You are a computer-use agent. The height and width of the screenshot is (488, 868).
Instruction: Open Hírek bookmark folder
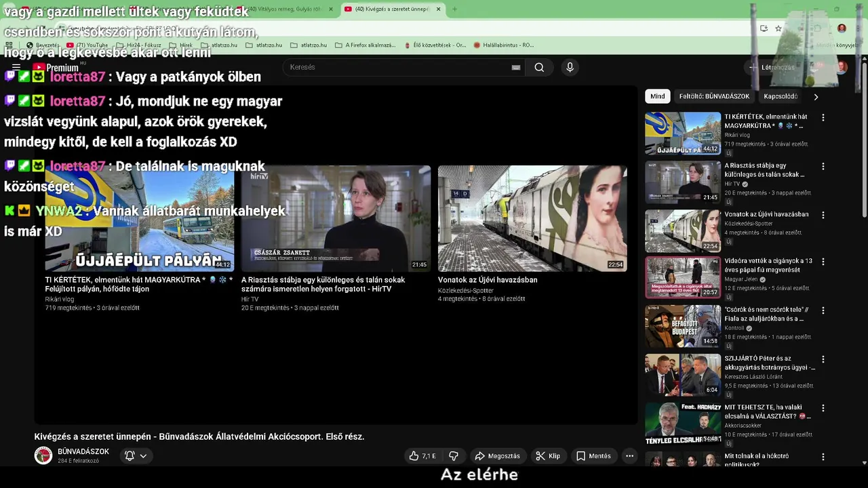tap(181, 45)
